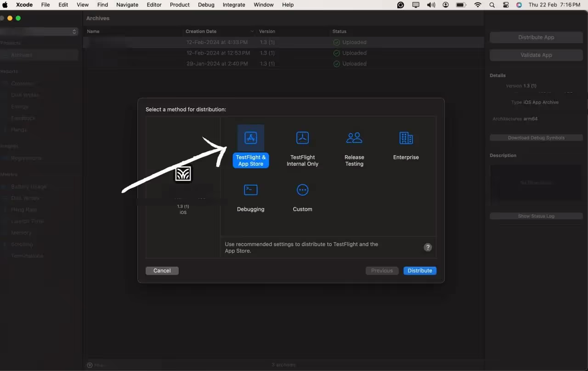Sort archives by Creation Date column
The height and width of the screenshot is (371, 588).
coord(220,31)
